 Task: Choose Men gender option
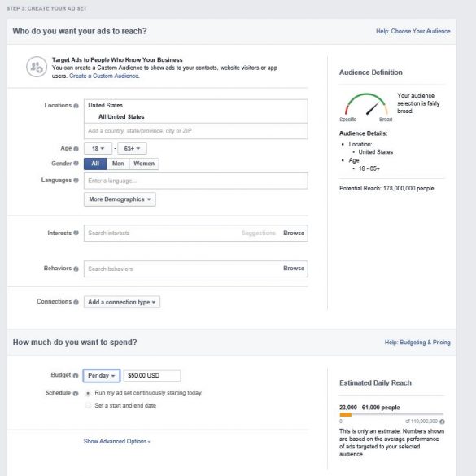click(118, 164)
